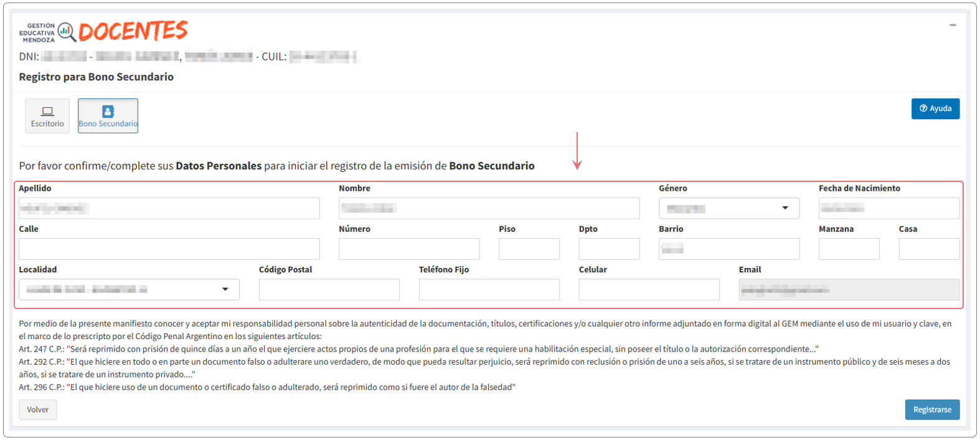Select the Bono Secundario tab

tap(108, 116)
